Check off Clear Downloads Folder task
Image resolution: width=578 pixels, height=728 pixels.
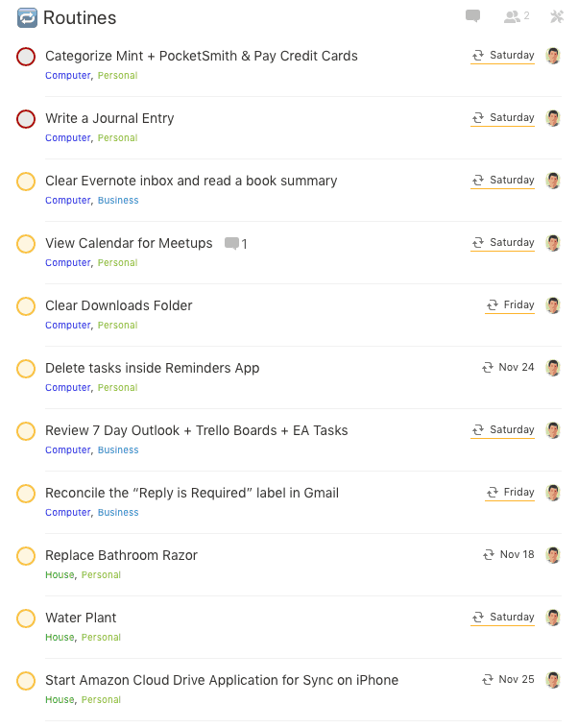(26, 306)
